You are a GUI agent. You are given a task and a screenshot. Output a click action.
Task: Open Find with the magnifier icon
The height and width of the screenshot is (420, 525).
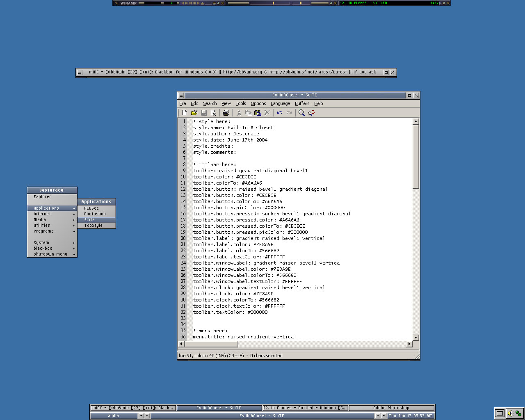click(301, 113)
